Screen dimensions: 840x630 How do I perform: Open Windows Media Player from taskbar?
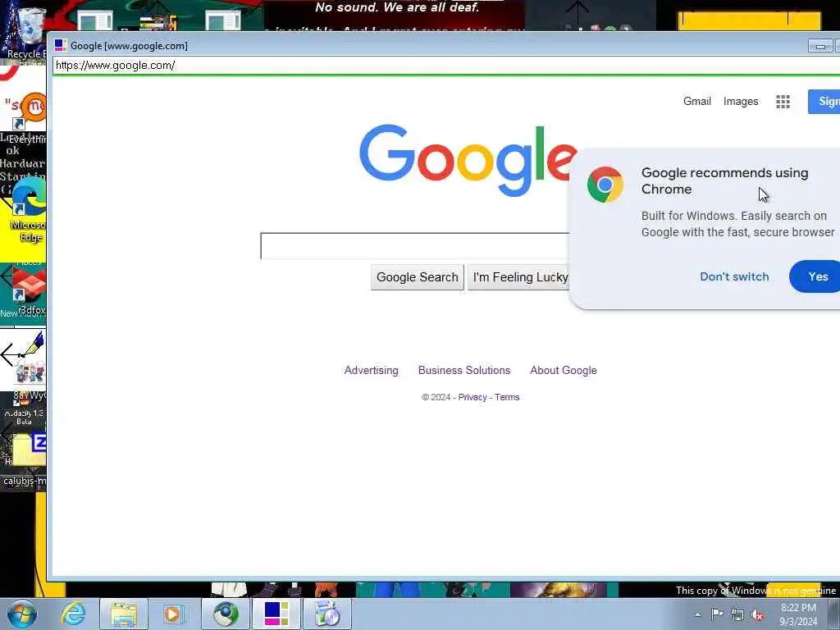pyautogui.click(x=173, y=614)
